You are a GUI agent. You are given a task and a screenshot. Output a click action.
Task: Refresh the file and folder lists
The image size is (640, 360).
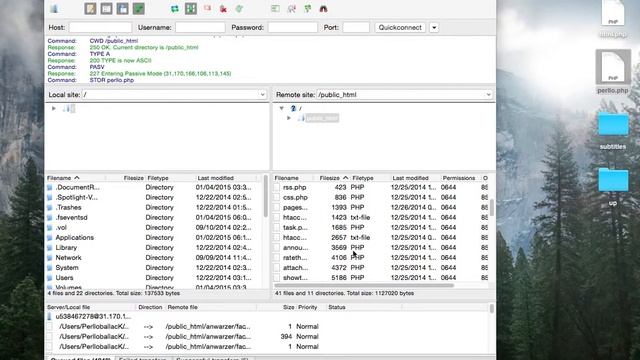(175, 9)
